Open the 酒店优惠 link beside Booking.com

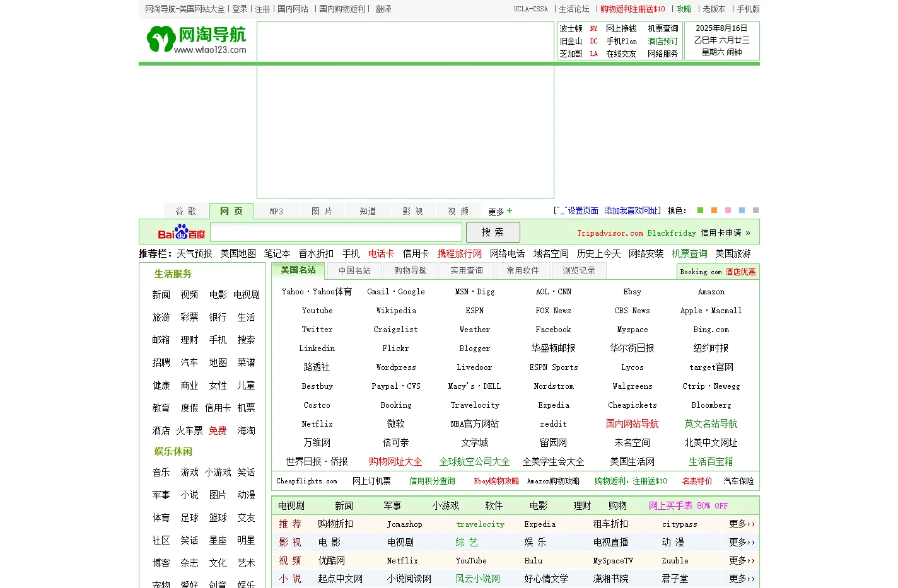click(x=740, y=272)
